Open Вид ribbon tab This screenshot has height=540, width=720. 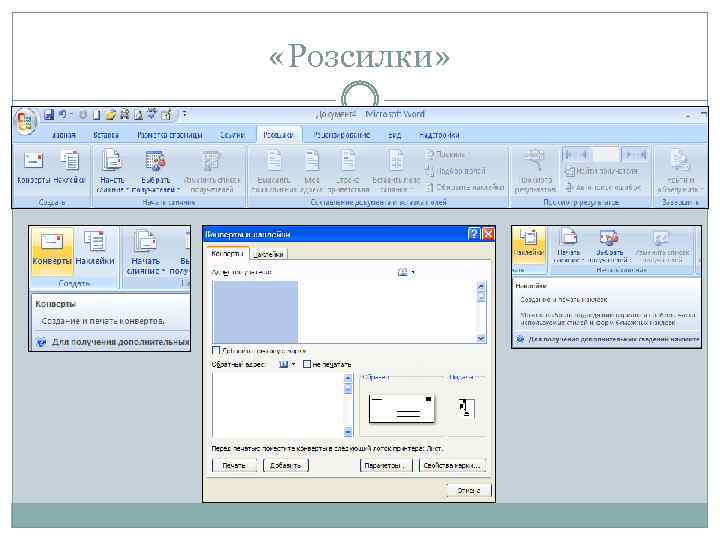point(394,135)
